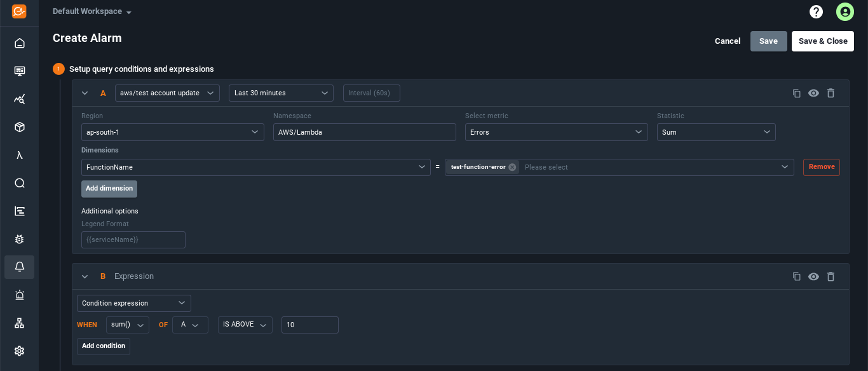Viewport: 868px width, 371px height.
Task: Open the Help question mark icon
Action: pyautogui.click(x=816, y=11)
